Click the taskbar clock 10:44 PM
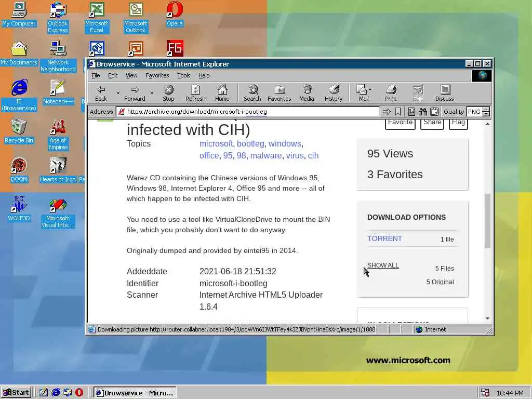 pyautogui.click(x=510, y=393)
